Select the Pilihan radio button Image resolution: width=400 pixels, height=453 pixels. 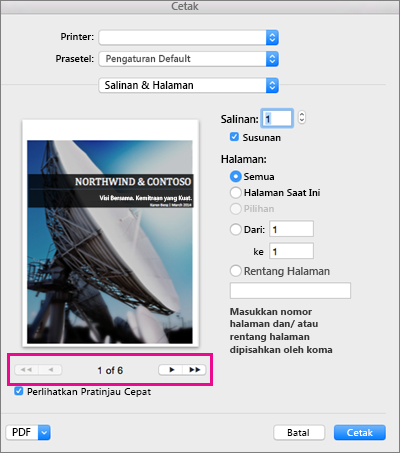(x=235, y=209)
